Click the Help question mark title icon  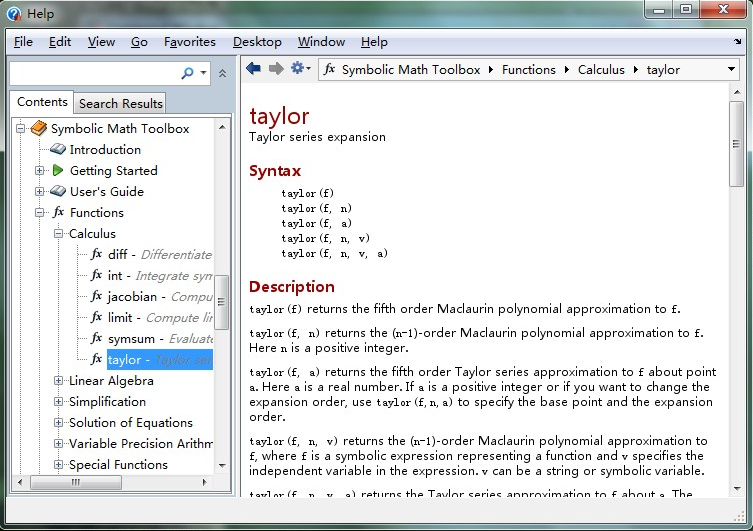point(14,14)
